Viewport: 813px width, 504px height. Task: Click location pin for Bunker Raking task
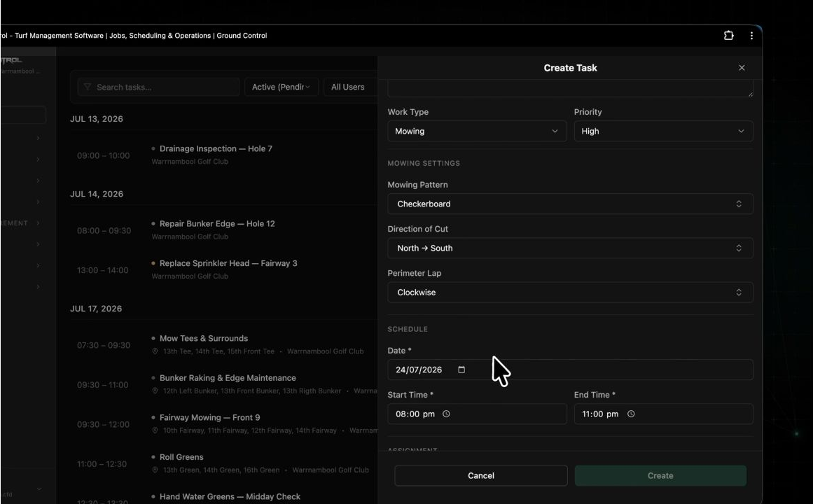(x=155, y=391)
